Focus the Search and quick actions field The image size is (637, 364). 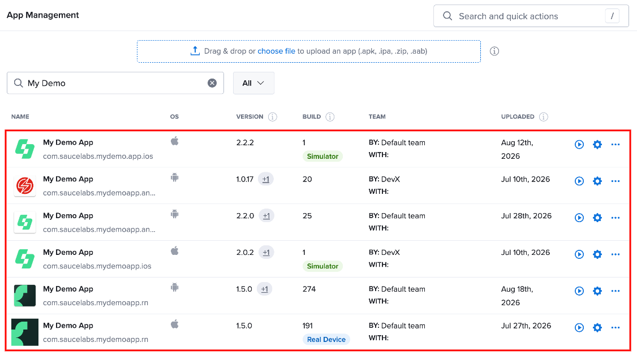point(531,16)
